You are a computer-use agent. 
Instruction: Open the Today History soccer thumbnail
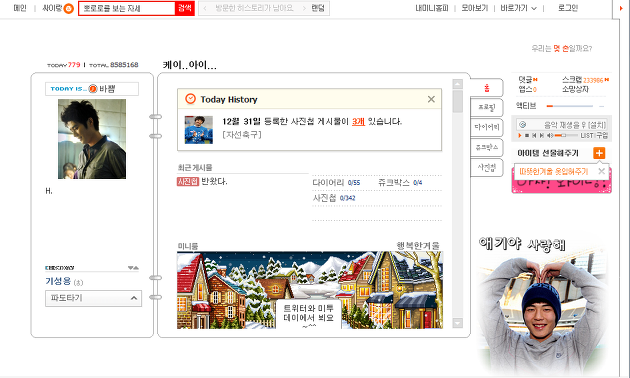[x=198, y=130]
